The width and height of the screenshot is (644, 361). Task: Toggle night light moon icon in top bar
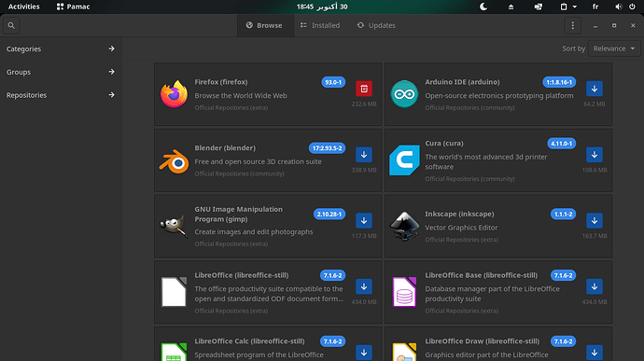coord(483,7)
